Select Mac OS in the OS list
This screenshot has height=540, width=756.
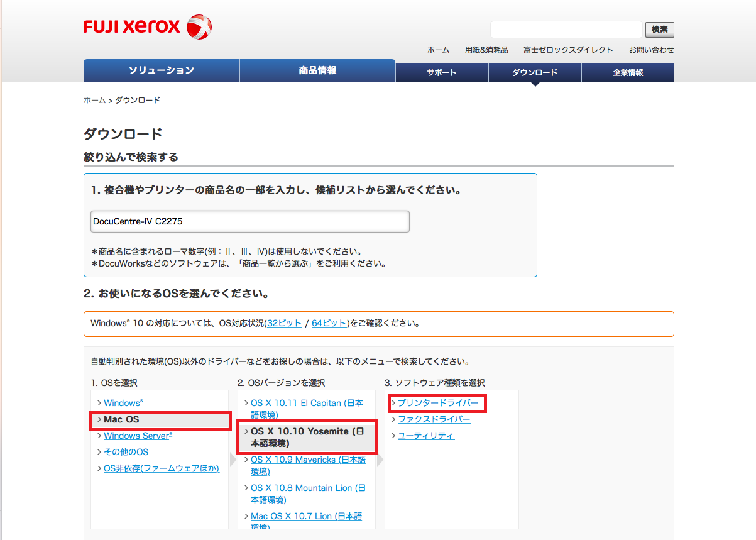point(121,419)
